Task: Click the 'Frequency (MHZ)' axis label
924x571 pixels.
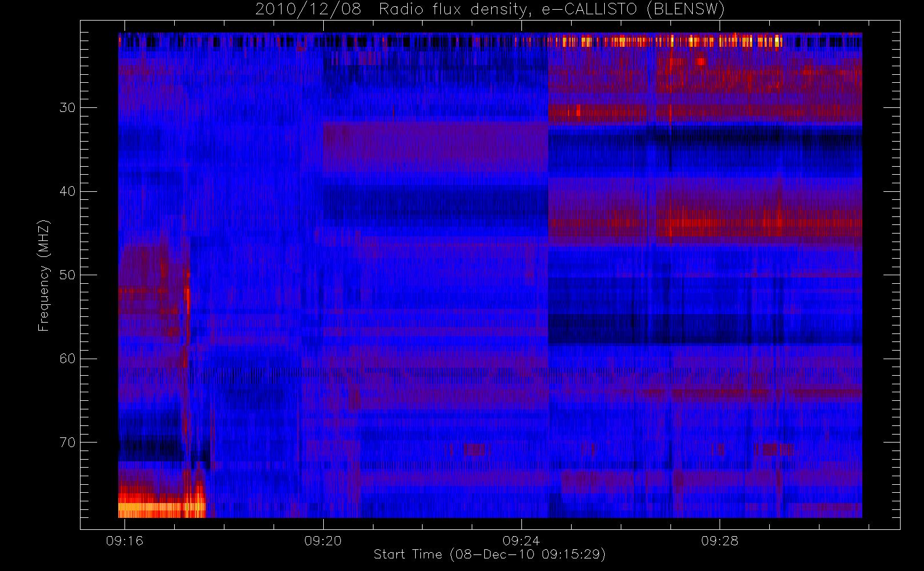Action: 44,275
